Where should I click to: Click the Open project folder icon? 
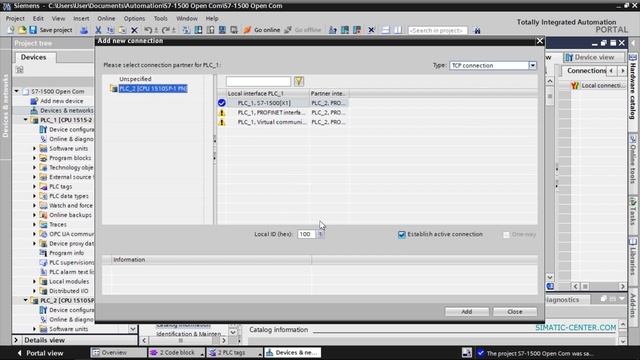coord(22,30)
